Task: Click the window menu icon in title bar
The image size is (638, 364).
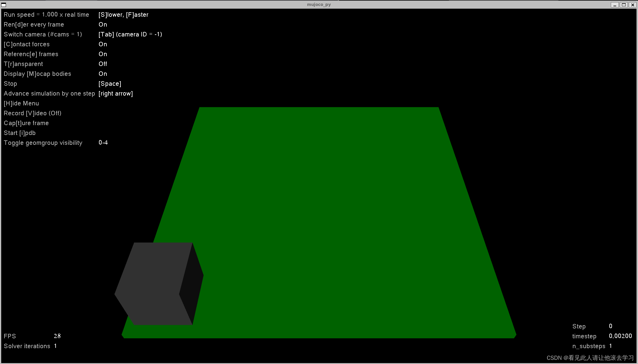Action: click(4, 4)
